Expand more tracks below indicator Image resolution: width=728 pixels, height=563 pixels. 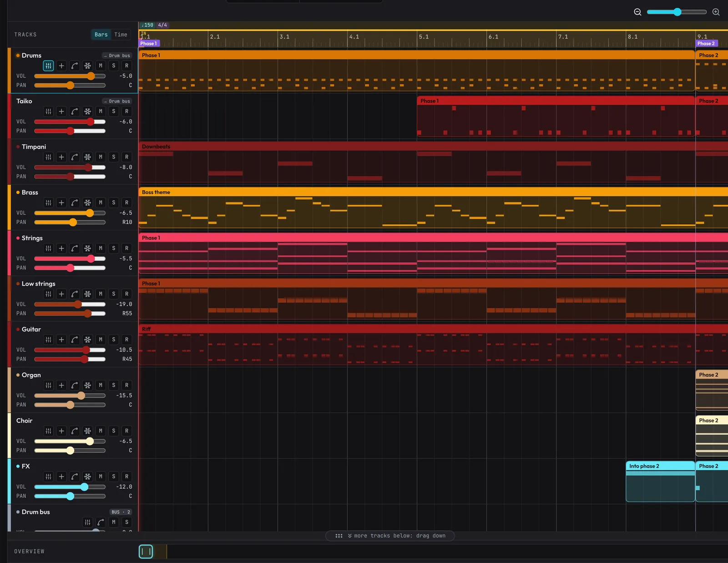[x=390, y=536]
